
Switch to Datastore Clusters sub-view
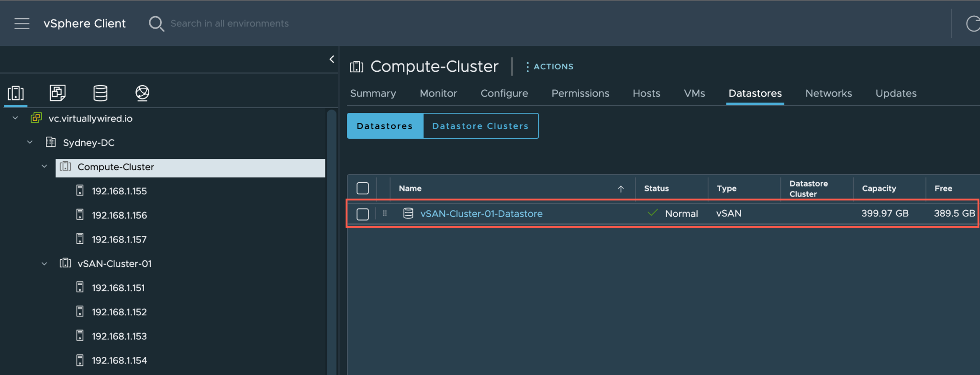(x=480, y=126)
